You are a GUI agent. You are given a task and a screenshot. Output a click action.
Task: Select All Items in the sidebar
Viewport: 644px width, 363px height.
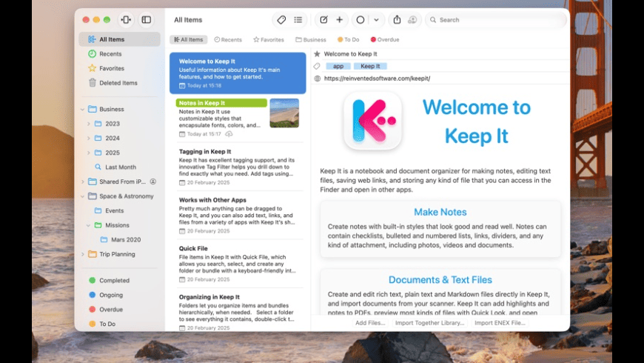tap(119, 39)
